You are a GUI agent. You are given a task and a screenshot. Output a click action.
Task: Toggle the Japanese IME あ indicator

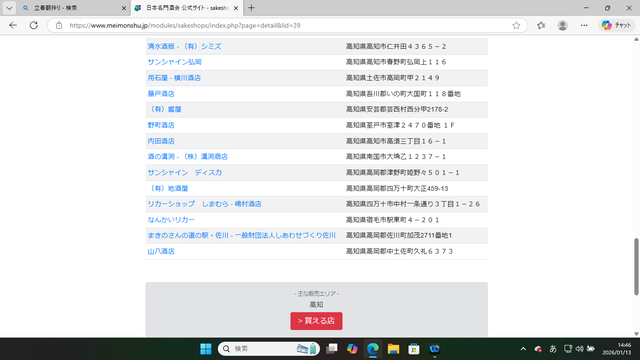click(x=553, y=349)
